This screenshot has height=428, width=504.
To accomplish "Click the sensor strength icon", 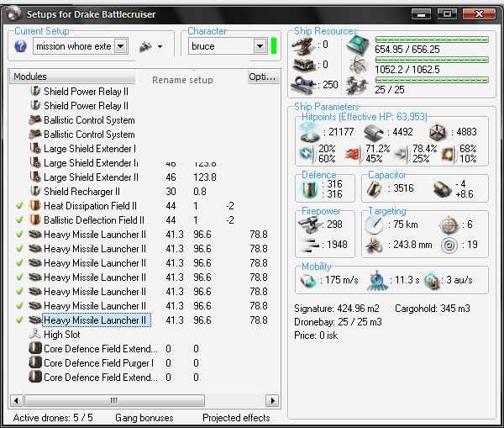I will pyautogui.click(x=449, y=246).
